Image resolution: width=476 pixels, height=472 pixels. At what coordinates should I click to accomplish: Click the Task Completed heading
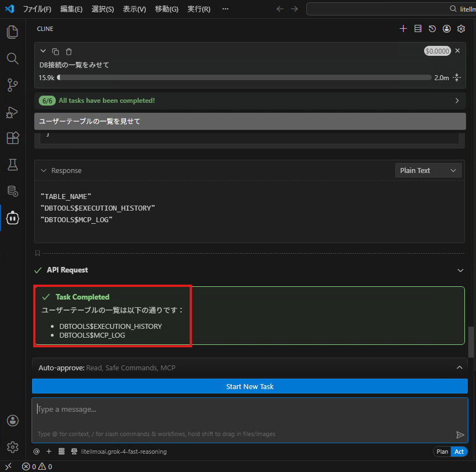[x=82, y=297]
